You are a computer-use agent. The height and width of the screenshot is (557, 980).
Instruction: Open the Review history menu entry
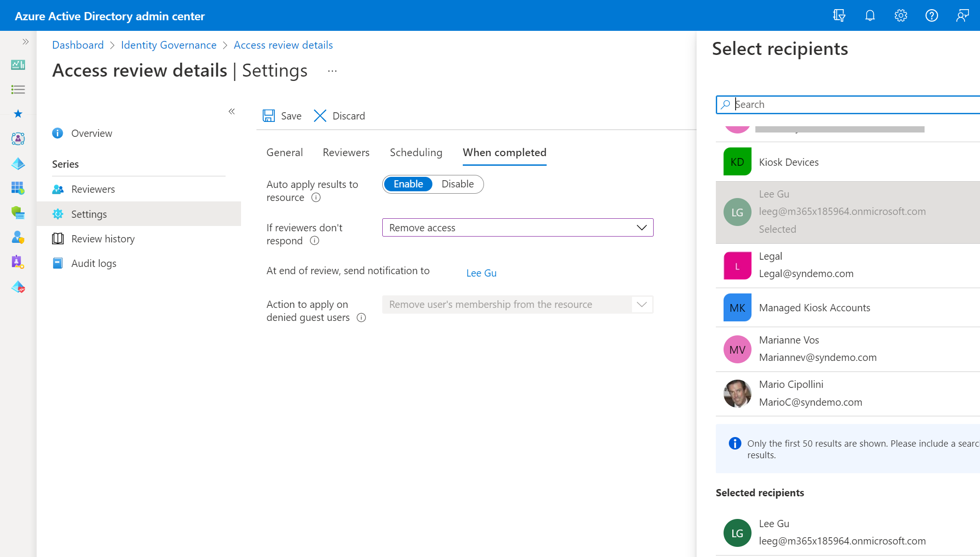coord(103,238)
